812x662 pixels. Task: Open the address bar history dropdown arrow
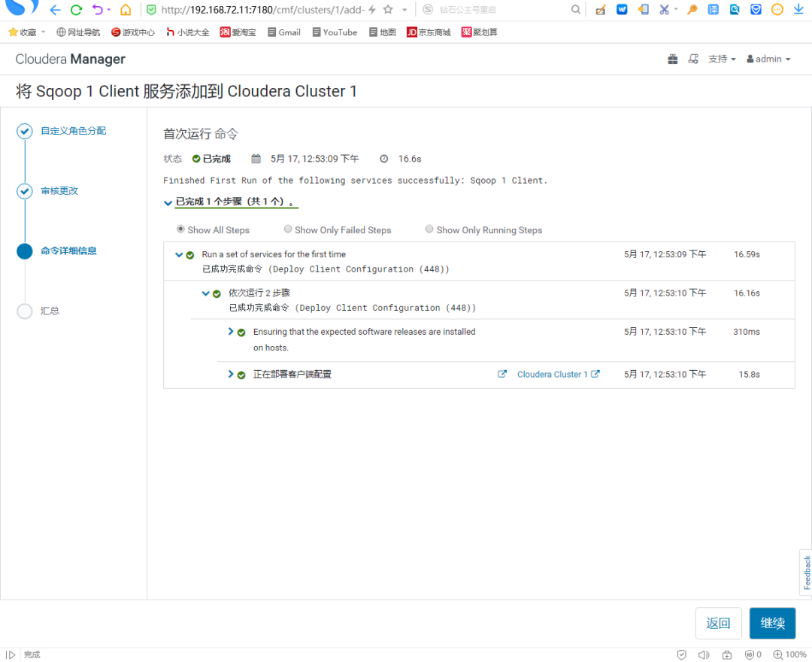[404, 10]
